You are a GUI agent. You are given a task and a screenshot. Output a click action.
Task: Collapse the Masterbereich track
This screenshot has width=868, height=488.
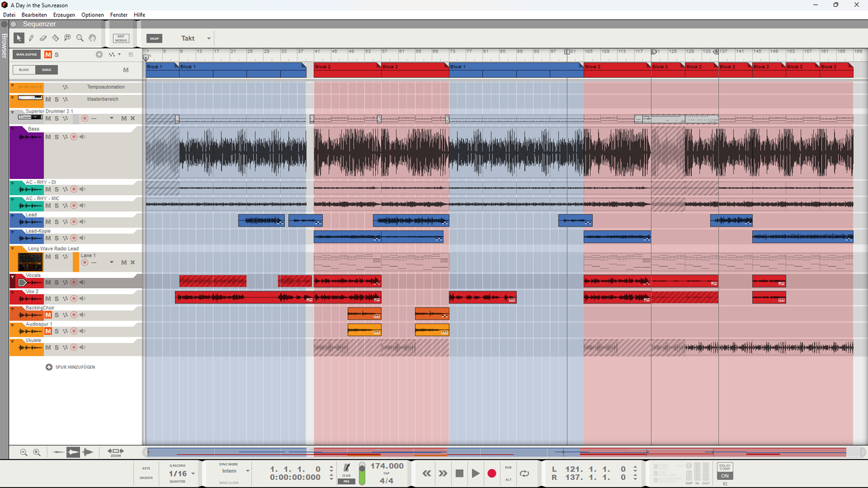12,97
